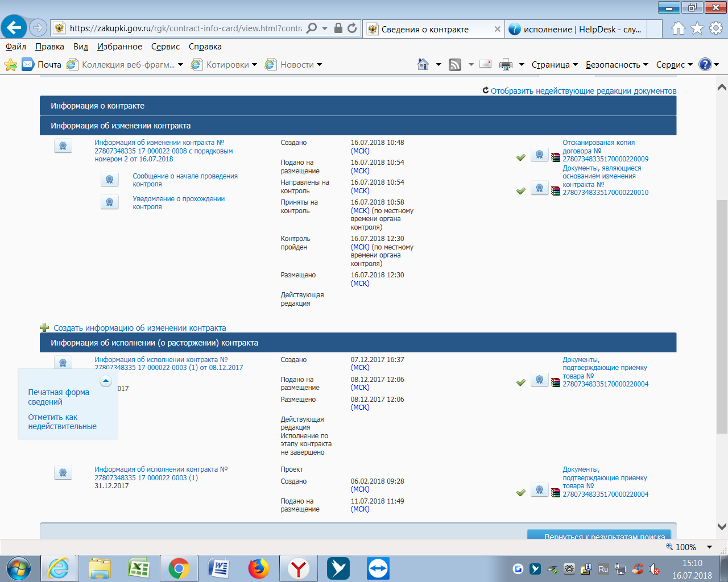
Task: Open the zoom level 100% dropdown
Action: (709, 547)
